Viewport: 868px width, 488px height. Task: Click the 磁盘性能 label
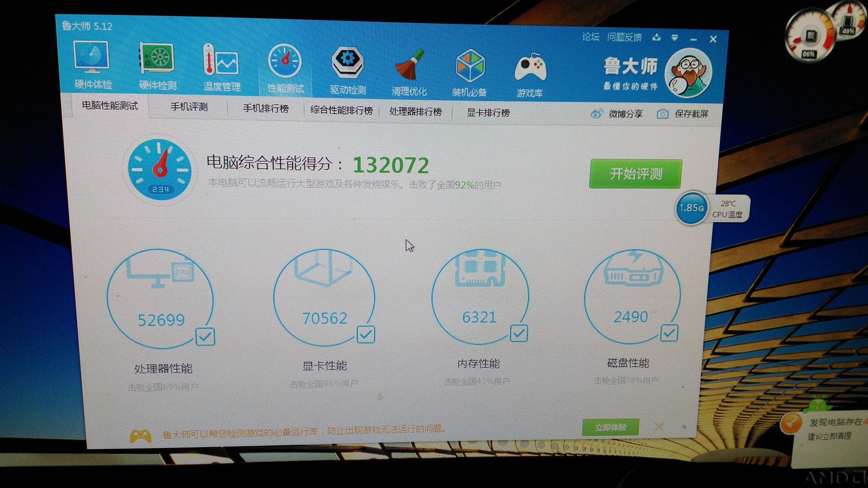tap(628, 363)
